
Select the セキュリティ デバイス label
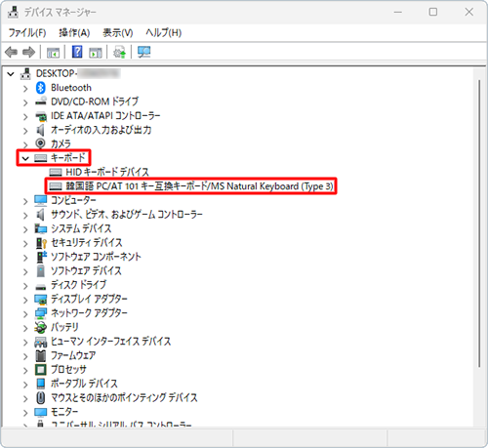click(x=87, y=243)
